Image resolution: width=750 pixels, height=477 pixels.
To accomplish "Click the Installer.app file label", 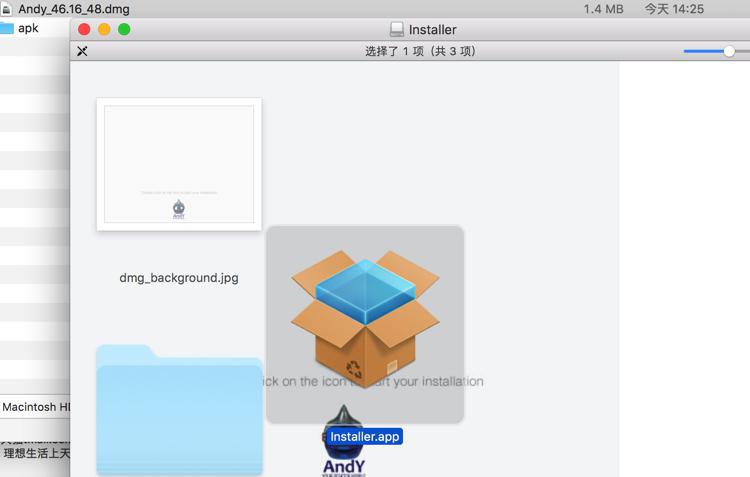I will 364,437.
